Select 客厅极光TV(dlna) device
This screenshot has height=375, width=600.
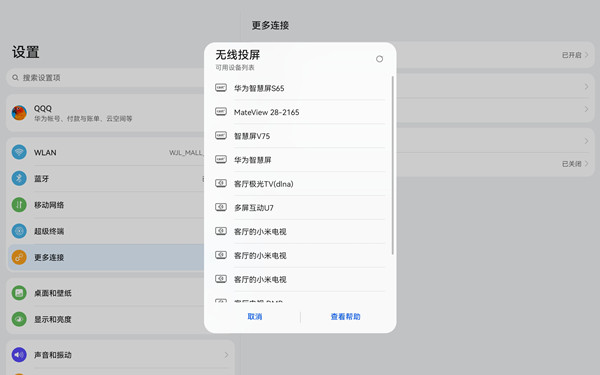(x=300, y=184)
